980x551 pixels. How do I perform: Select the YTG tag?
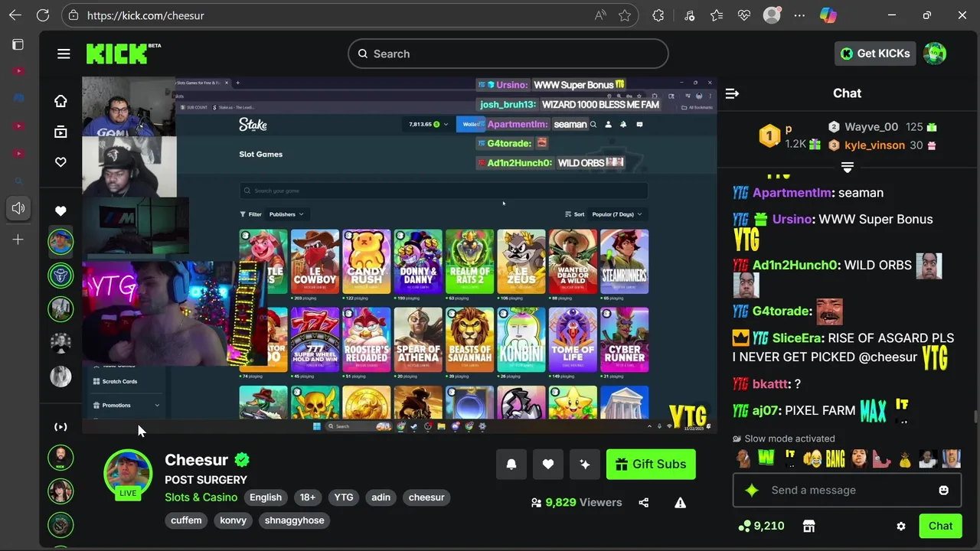pyautogui.click(x=344, y=497)
